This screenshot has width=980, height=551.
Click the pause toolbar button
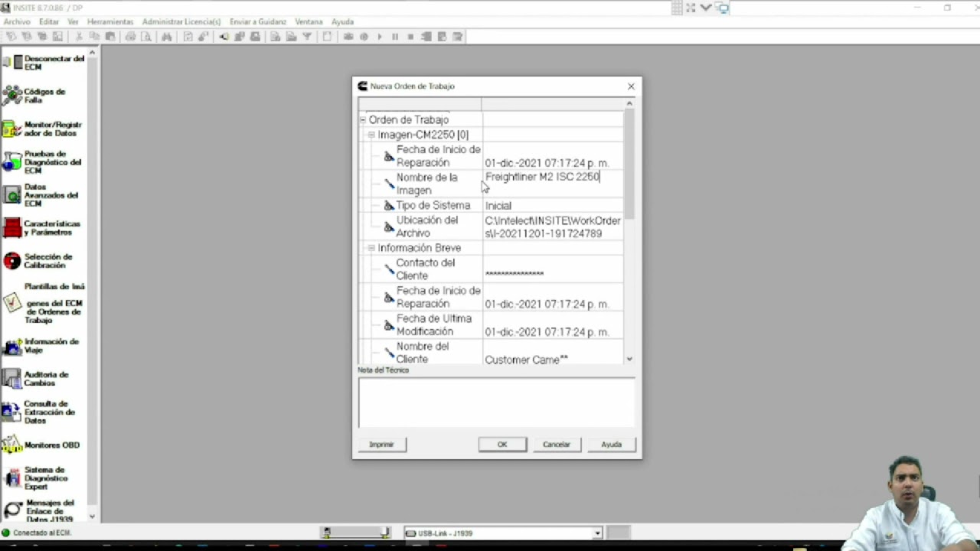pos(395,37)
